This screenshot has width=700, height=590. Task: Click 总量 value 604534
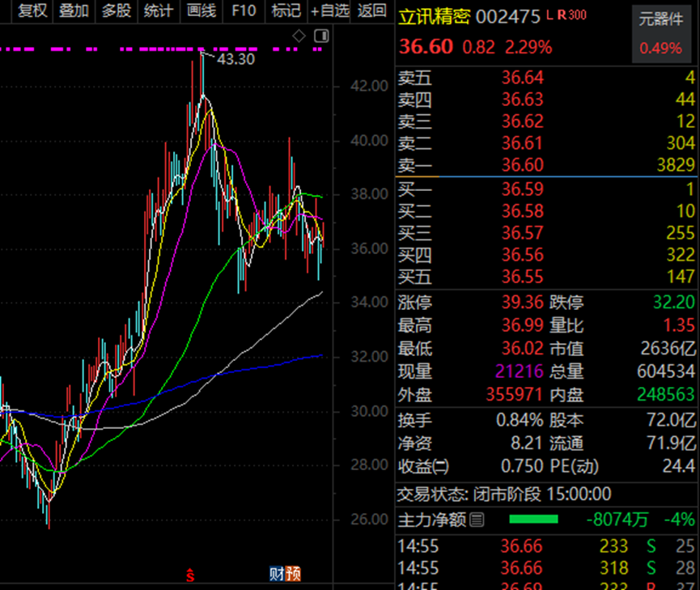(x=666, y=371)
